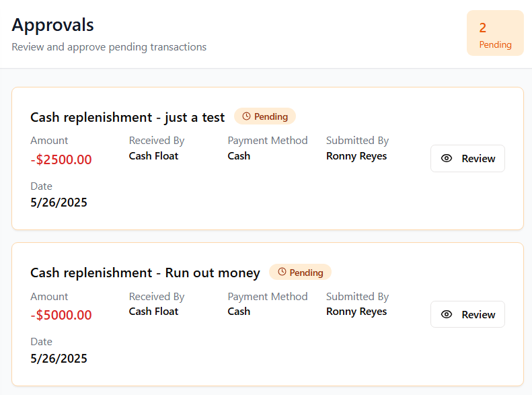This screenshot has height=395, width=532.
Task: Click clock icon on 'Run out money' Pending badge
Action: pos(282,273)
